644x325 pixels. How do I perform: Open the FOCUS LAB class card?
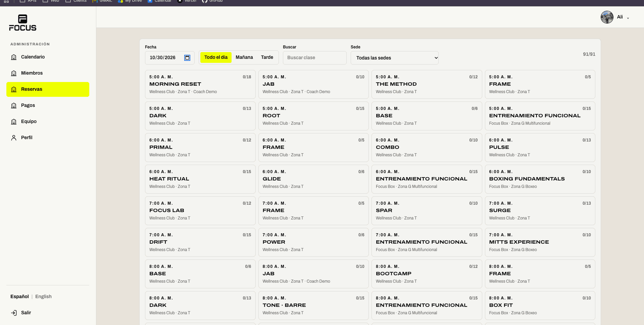200,211
